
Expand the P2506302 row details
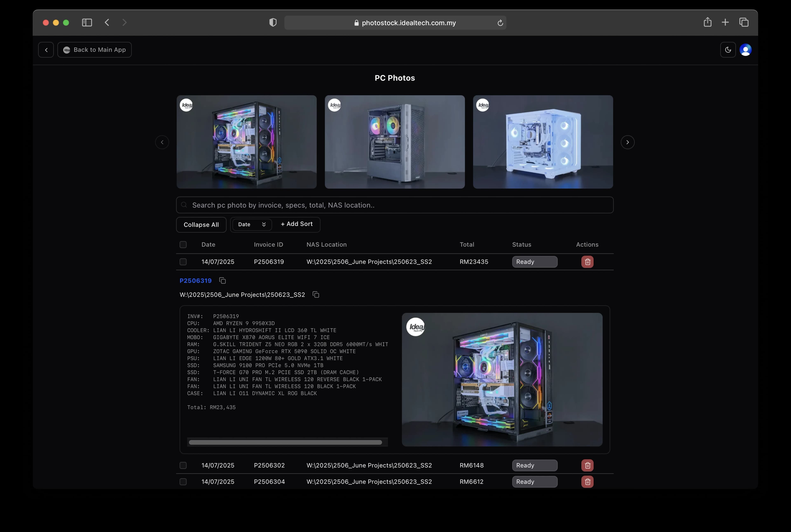pos(395,465)
